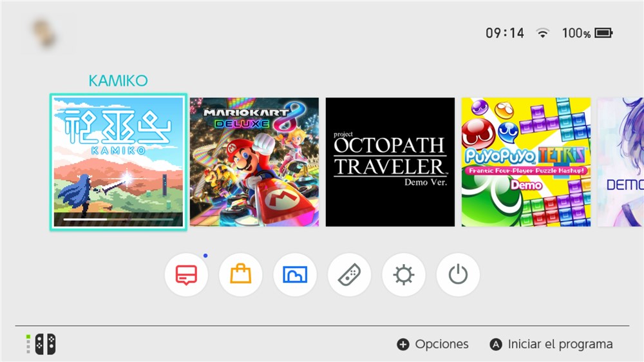
Task: Click the KAMIKO title label
Action: point(118,81)
